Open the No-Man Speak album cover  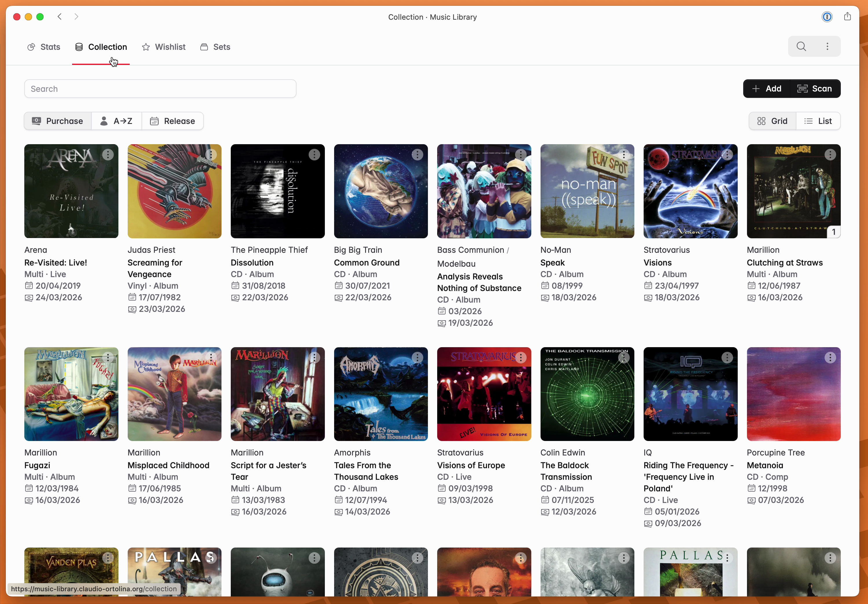pyautogui.click(x=587, y=191)
